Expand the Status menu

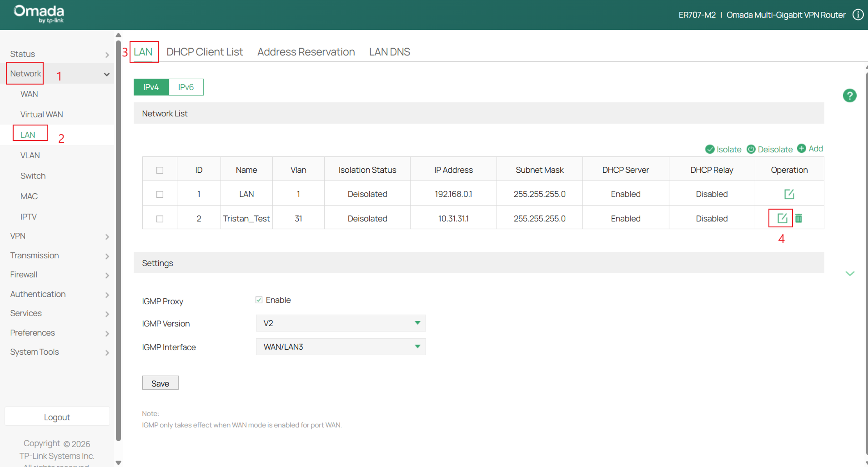[x=57, y=54]
